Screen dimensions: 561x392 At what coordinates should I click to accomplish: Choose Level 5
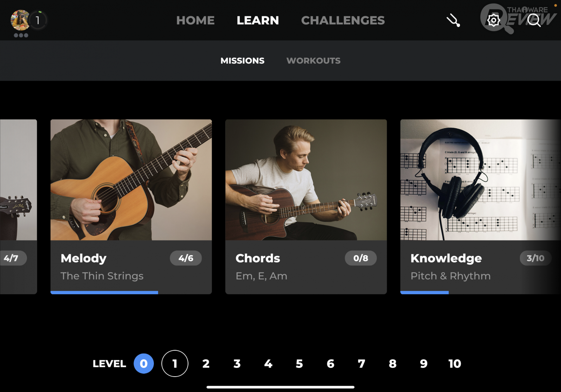pos(299,364)
